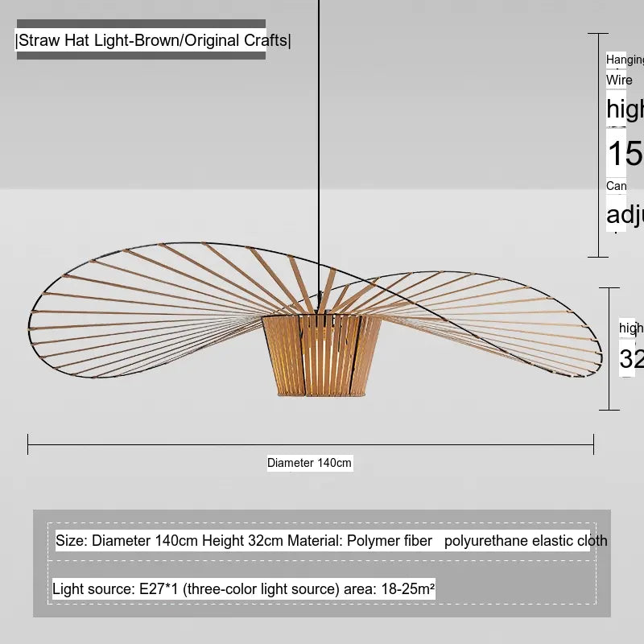Click the 'adju' adjustable text
Screen dimensions: 644x644
(625, 215)
